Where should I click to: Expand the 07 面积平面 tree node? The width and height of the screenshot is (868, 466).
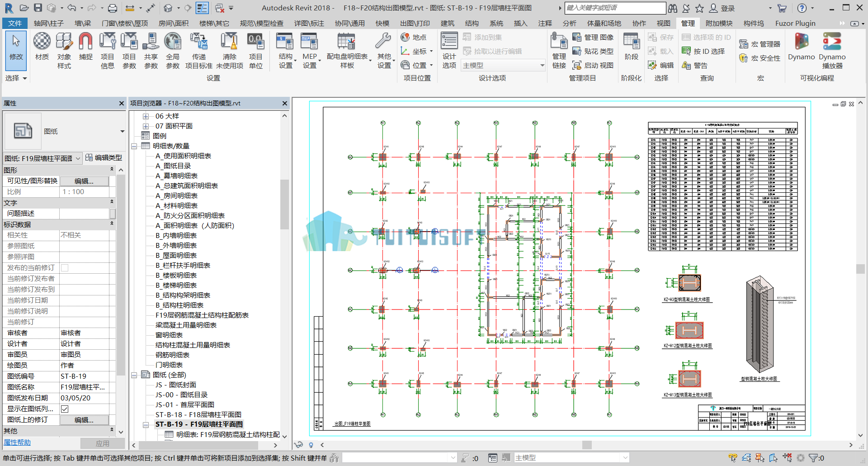pyautogui.click(x=146, y=126)
